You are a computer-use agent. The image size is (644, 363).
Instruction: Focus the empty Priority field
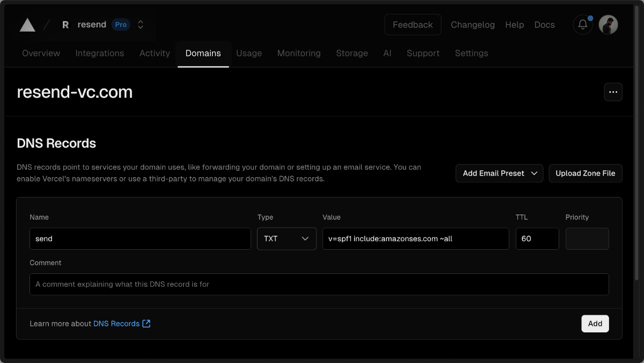coord(587,238)
